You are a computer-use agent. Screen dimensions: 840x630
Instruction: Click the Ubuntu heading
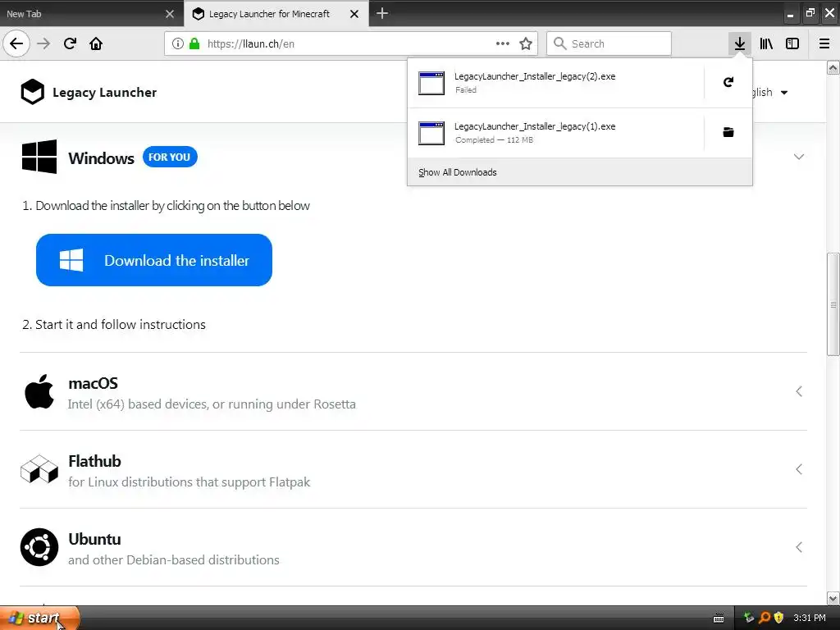pos(94,539)
